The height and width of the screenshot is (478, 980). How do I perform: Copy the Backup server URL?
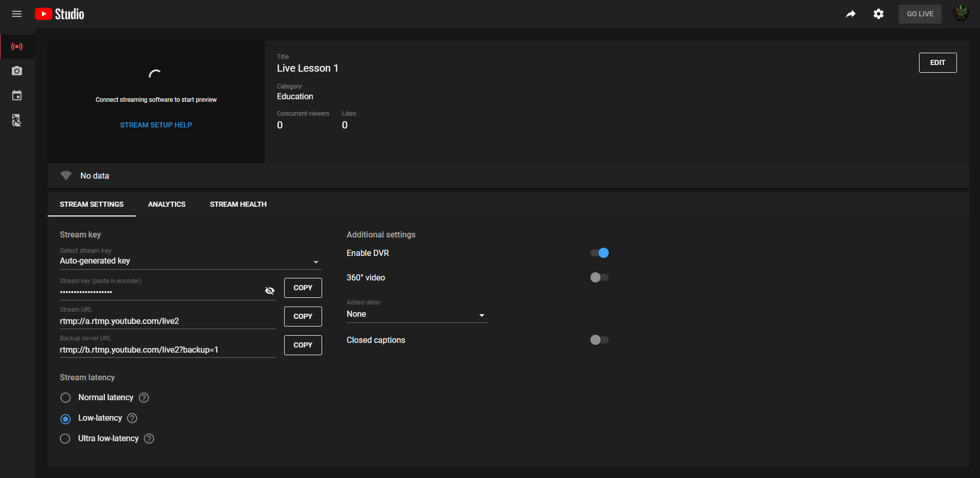303,345
